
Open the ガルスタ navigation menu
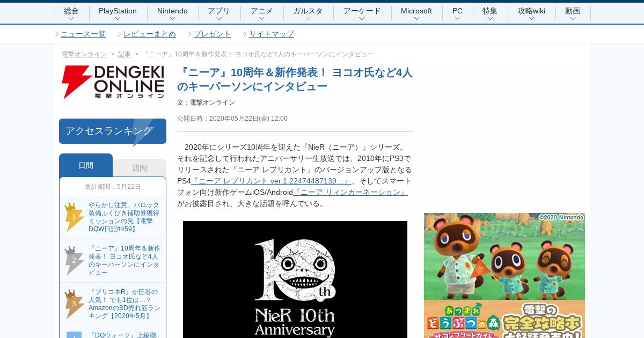pos(308,11)
